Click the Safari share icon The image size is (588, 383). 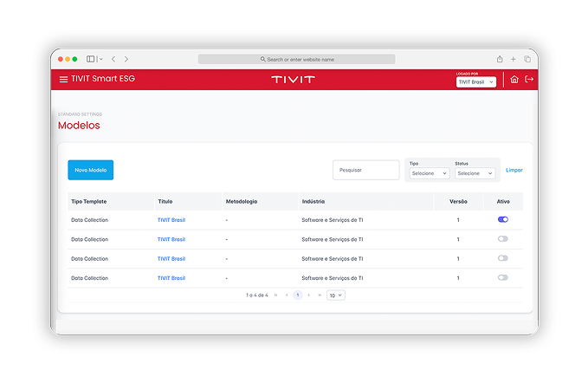tap(500, 59)
